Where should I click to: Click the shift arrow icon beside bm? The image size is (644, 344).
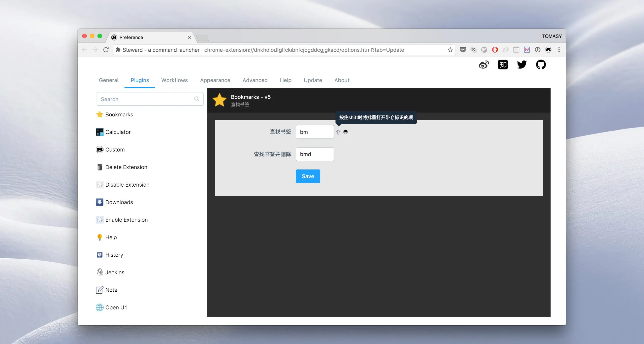coord(338,132)
